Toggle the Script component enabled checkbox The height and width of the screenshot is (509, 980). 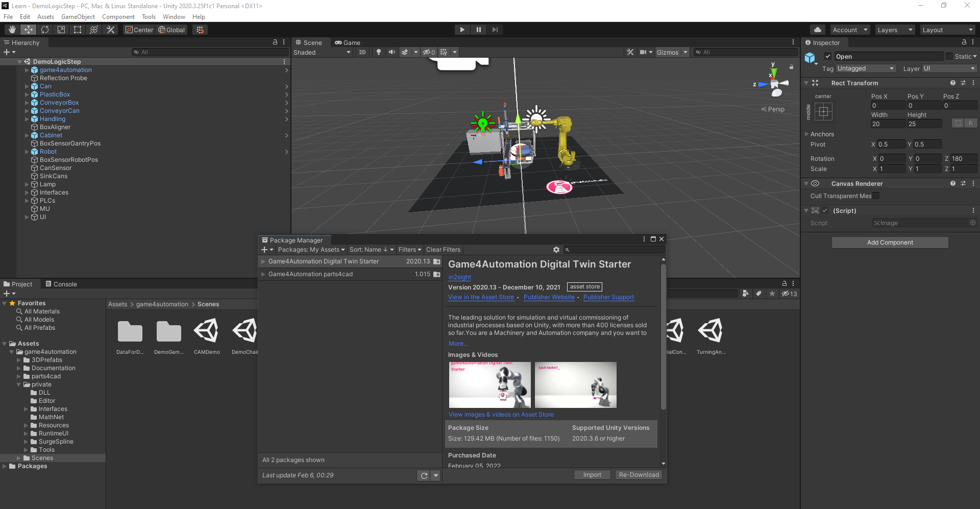pos(825,210)
